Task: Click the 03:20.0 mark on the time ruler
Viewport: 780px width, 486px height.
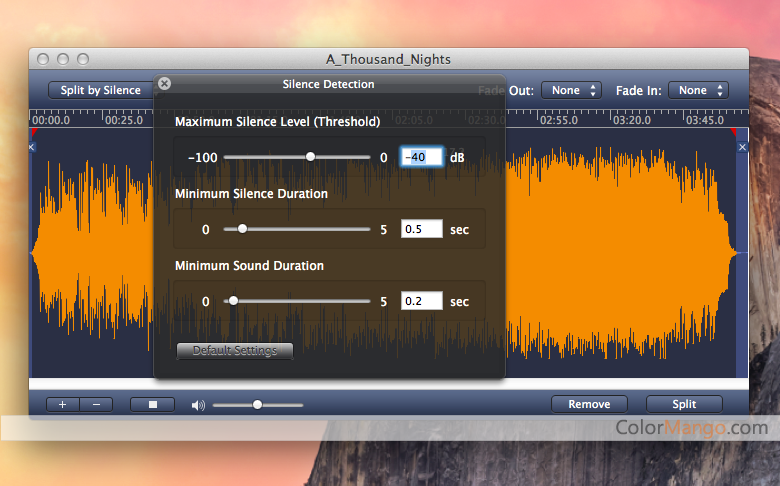Action: (x=631, y=120)
